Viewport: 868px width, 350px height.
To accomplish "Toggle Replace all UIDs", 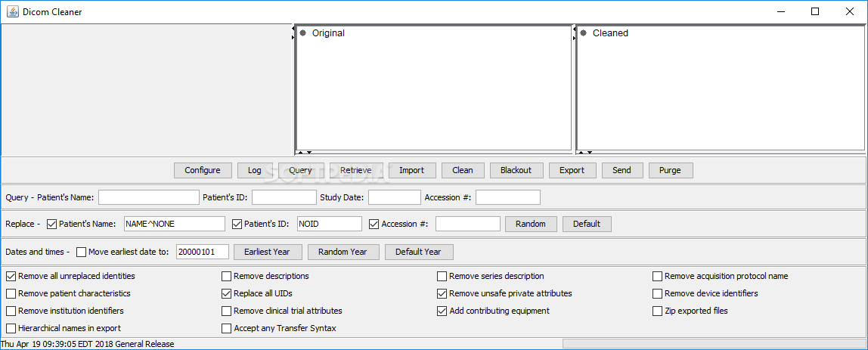I will [x=226, y=293].
